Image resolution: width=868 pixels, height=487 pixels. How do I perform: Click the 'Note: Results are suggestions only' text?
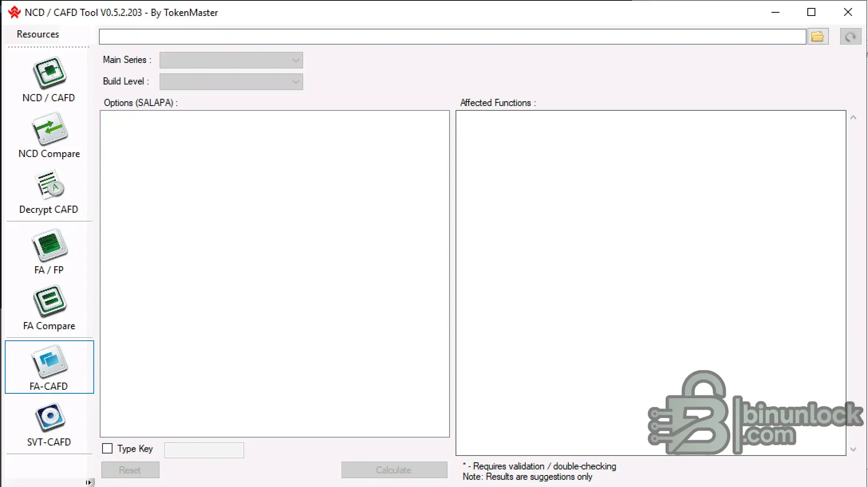click(527, 477)
